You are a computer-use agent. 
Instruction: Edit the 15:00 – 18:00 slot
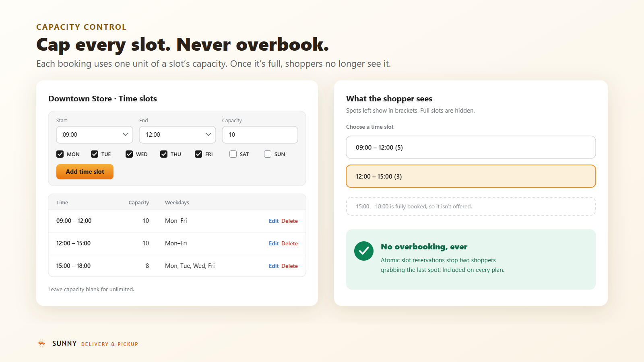274,266
